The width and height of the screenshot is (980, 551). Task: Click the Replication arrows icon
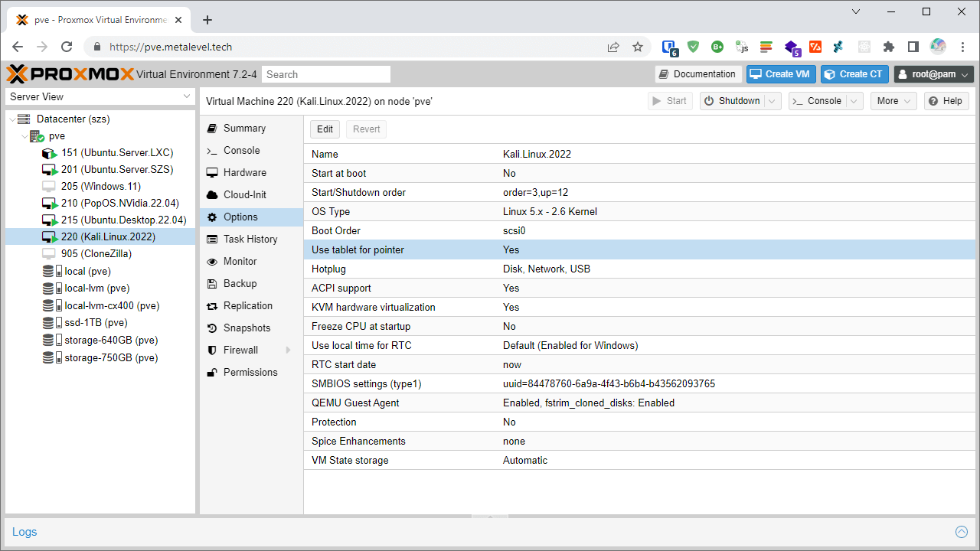[212, 306]
